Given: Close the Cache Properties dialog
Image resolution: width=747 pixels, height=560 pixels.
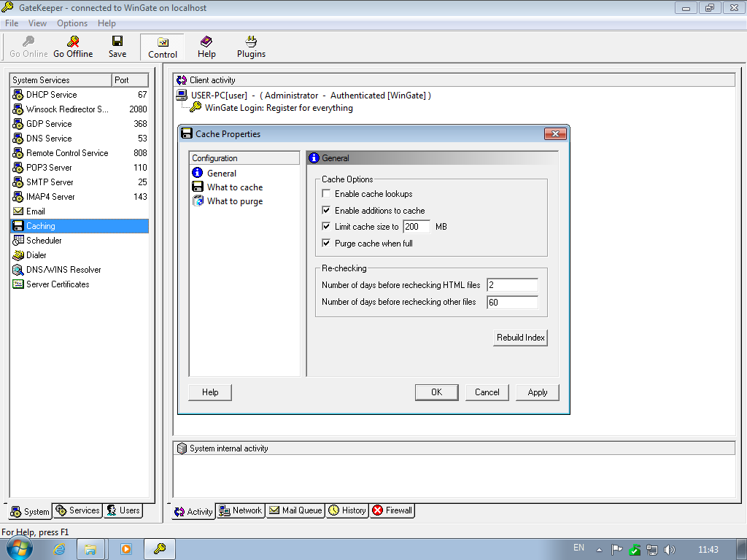Looking at the screenshot, I should pos(555,134).
